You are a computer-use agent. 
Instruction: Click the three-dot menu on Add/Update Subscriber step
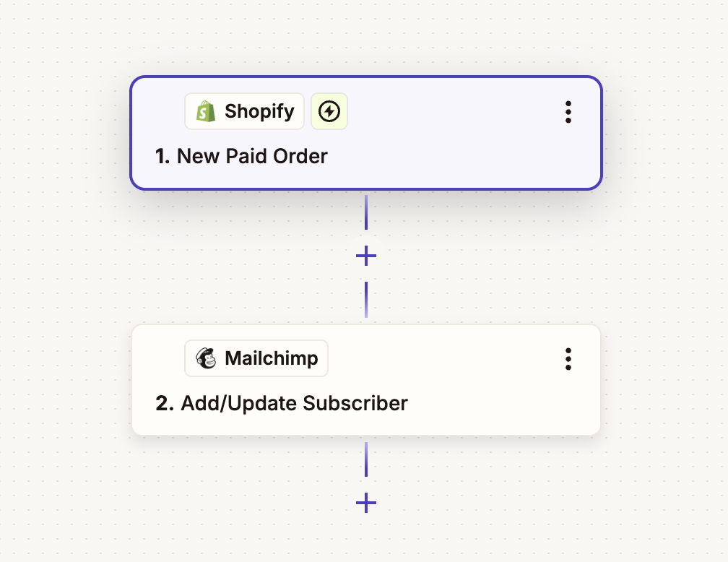(x=568, y=358)
